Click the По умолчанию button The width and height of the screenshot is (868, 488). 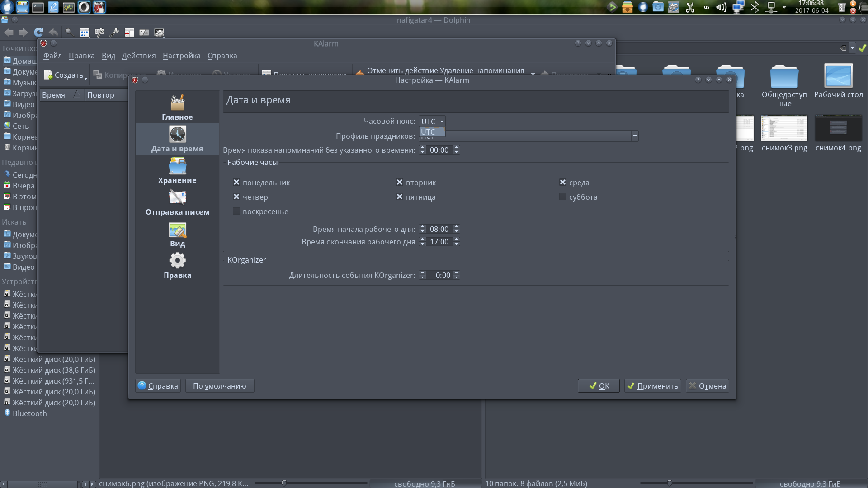click(219, 386)
